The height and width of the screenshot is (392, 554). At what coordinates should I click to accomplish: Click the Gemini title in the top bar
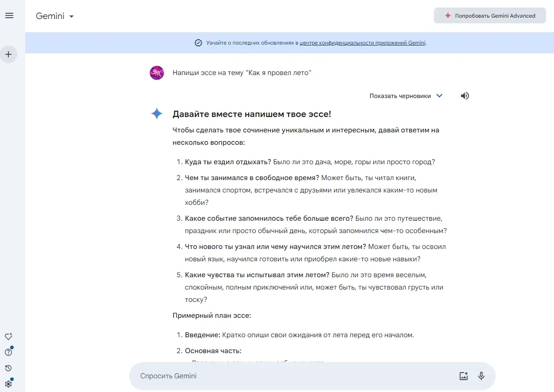point(50,15)
